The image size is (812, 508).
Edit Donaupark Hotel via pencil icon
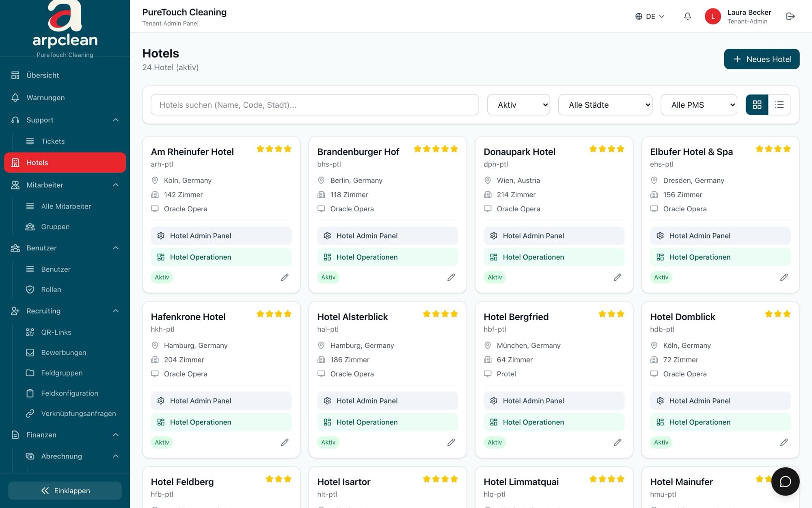[618, 277]
